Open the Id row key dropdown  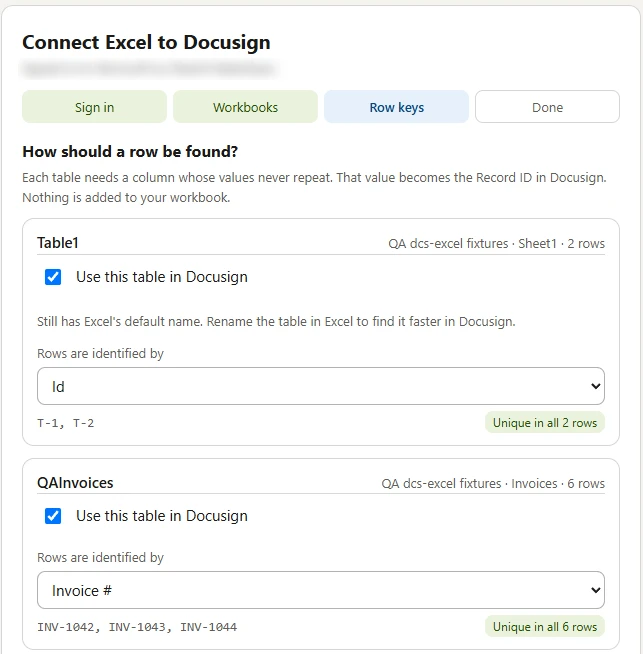point(321,386)
